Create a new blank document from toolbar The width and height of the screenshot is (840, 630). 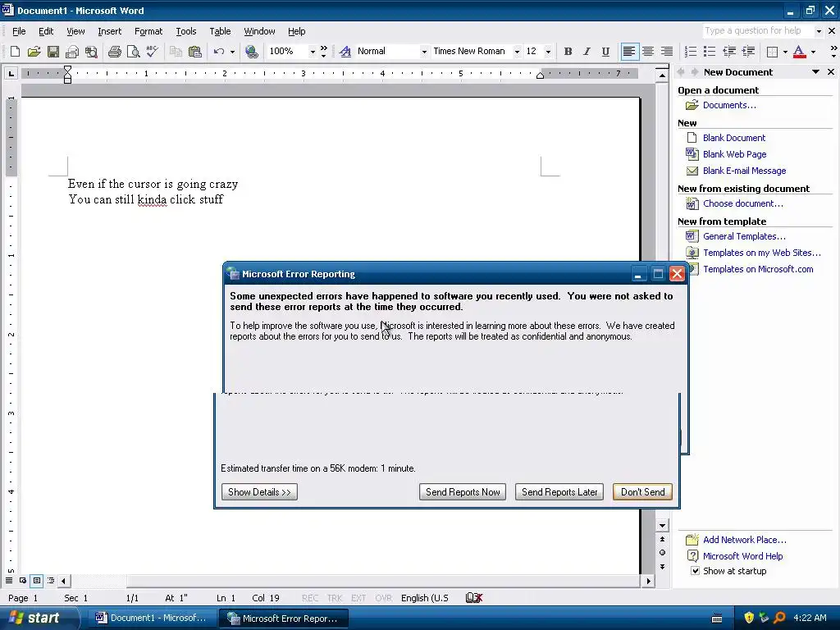(15, 52)
